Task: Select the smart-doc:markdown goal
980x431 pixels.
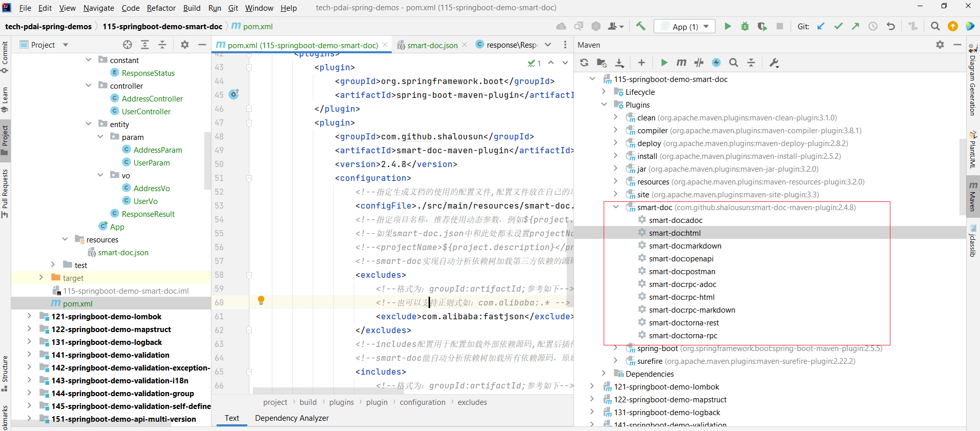Action: click(685, 245)
